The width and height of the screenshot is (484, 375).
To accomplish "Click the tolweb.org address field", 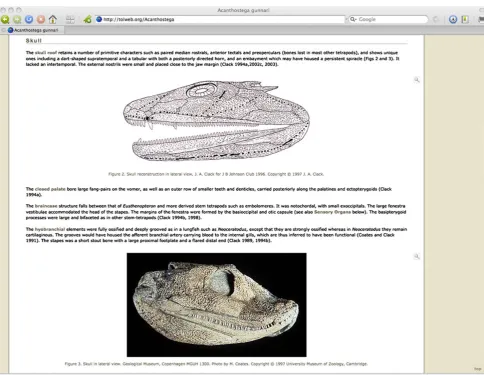I will click(x=220, y=19).
